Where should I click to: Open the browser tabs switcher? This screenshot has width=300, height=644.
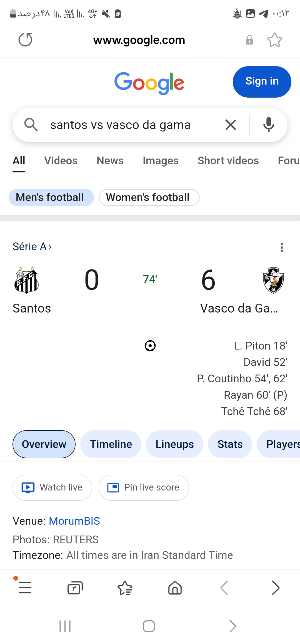click(x=75, y=588)
